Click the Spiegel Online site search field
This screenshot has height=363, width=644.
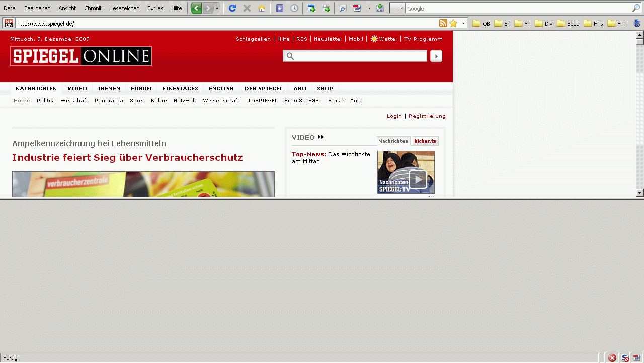coord(355,56)
